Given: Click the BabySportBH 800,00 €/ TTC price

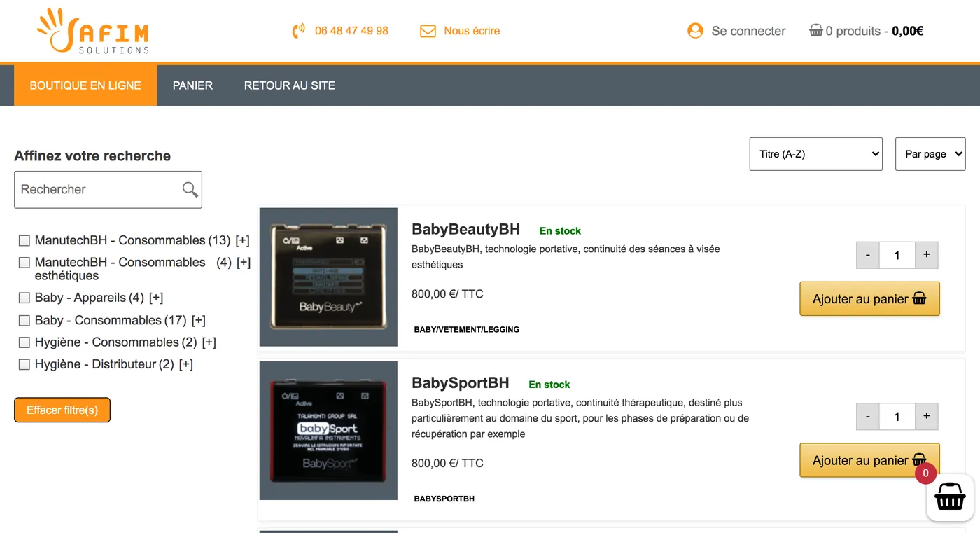Looking at the screenshot, I should click(447, 463).
